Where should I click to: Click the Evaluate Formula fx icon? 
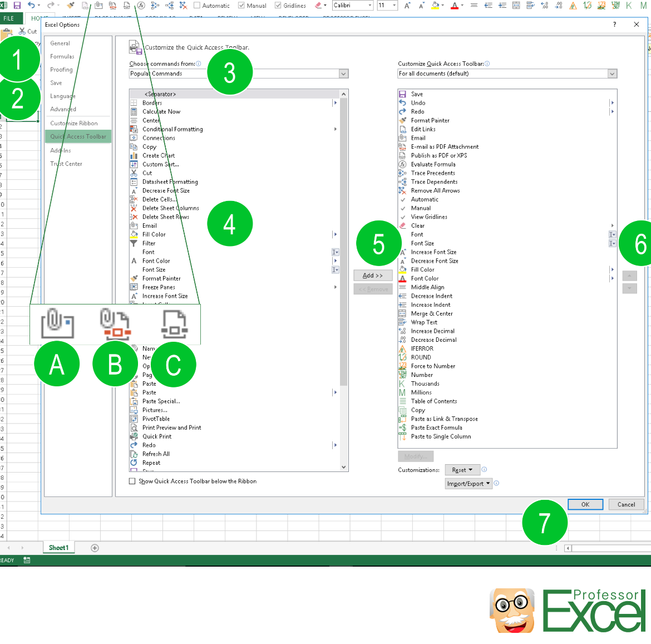(x=141, y=6)
